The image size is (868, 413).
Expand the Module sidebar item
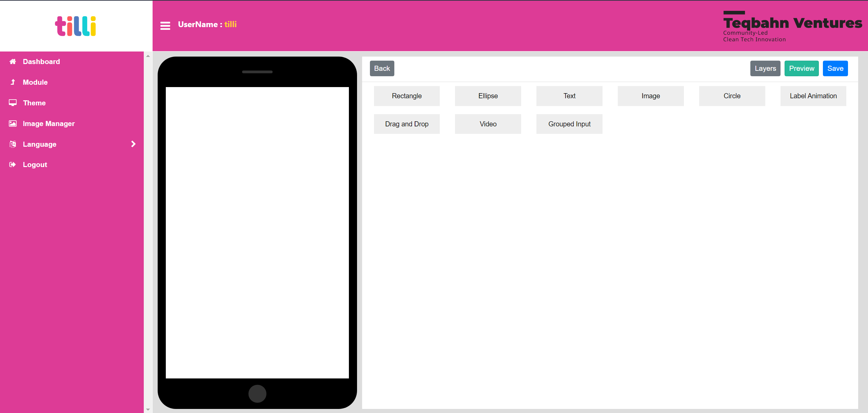(34, 82)
